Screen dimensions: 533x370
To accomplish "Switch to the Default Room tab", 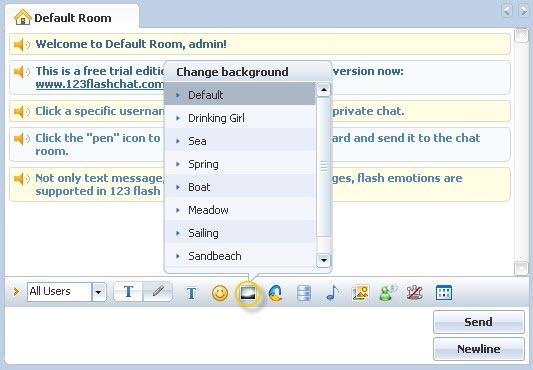I will 72,17.
